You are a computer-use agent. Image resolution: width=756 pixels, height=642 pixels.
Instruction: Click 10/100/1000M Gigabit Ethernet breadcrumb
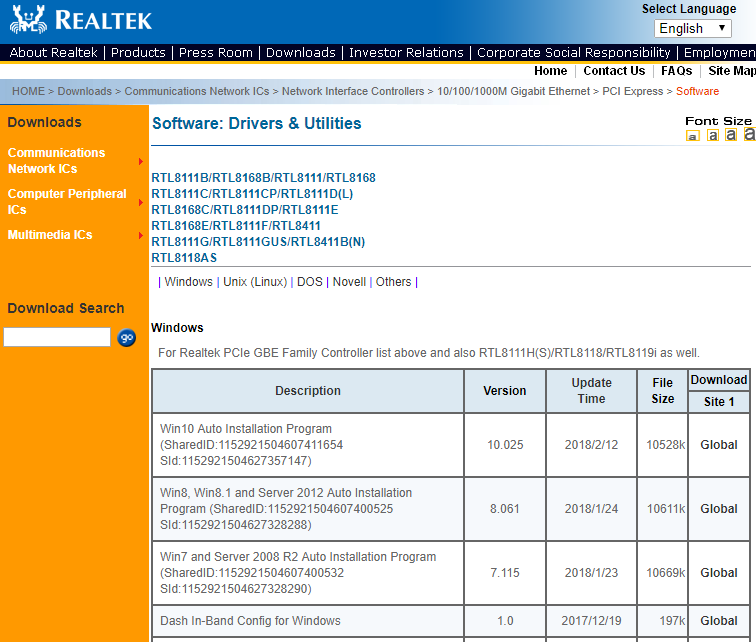[513, 92]
